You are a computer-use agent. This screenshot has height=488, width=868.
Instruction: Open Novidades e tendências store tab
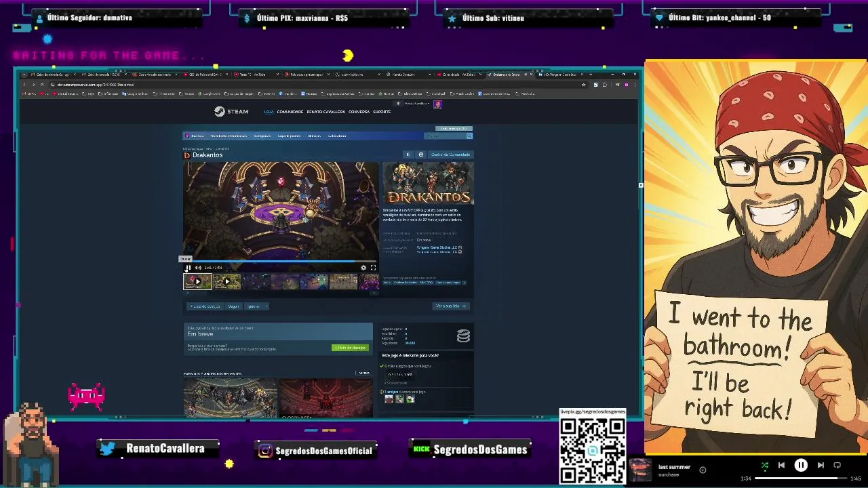[x=229, y=136]
